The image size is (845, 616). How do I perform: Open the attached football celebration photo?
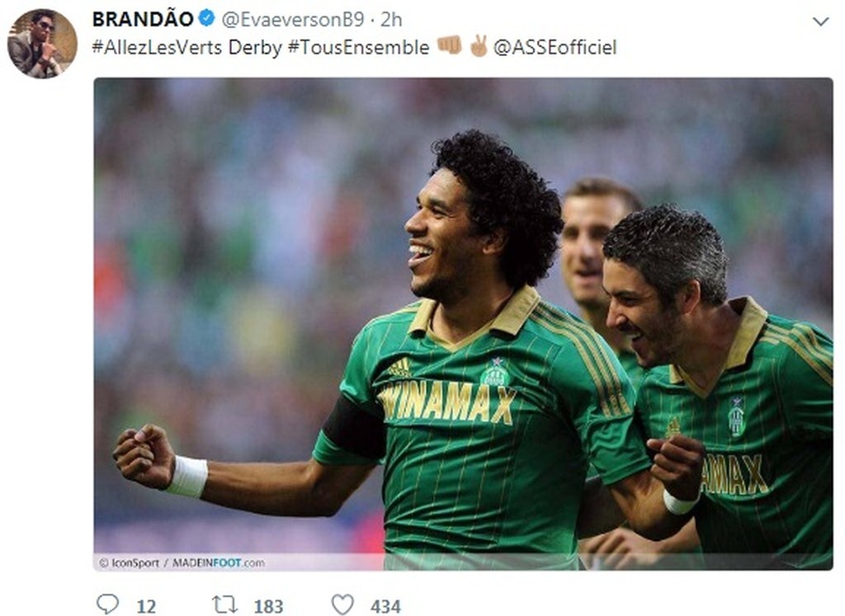click(x=463, y=323)
